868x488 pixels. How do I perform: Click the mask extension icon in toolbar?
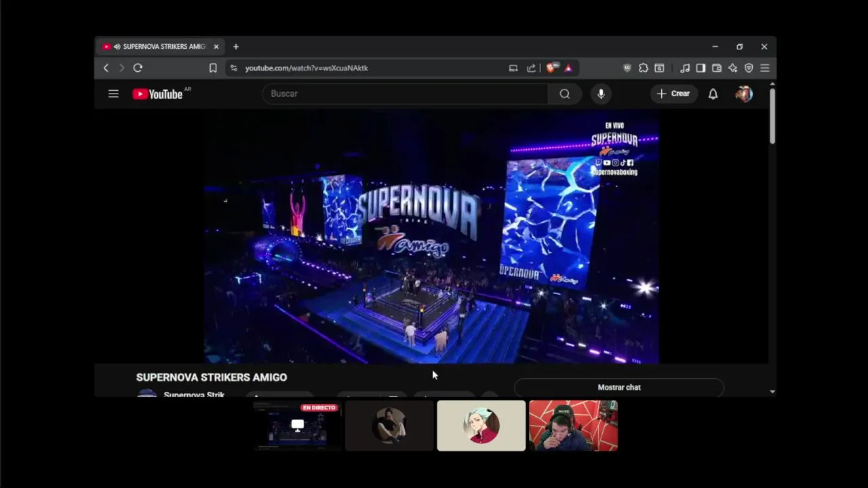click(x=627, y=68)
